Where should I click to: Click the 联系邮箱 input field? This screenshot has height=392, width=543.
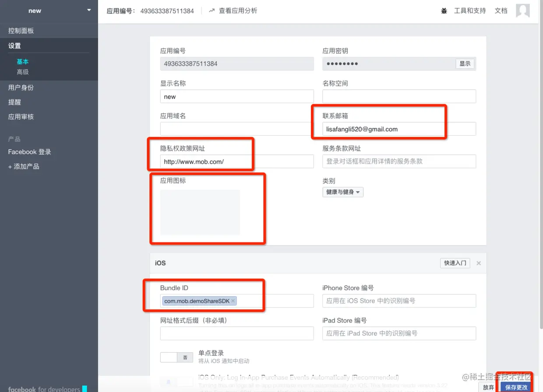coord(399,129)
